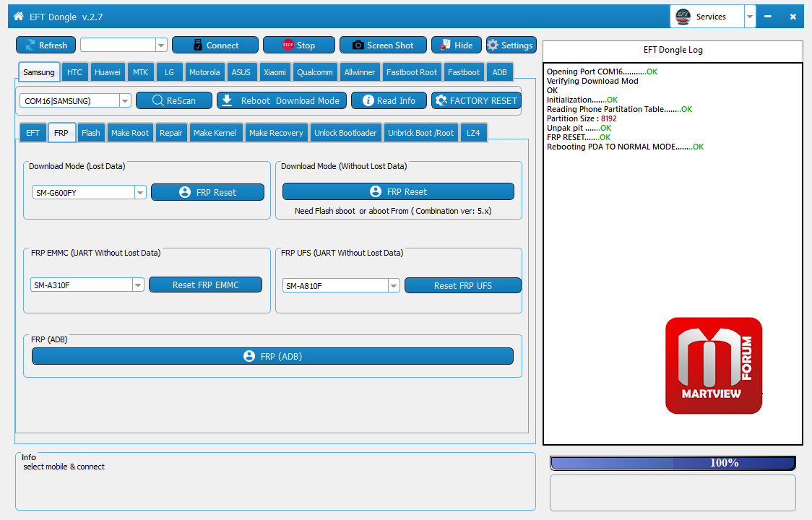This screenshot has height=520, width=812.
Task: Switch to the Qualcomm tab
Action: tap(315, 72)
